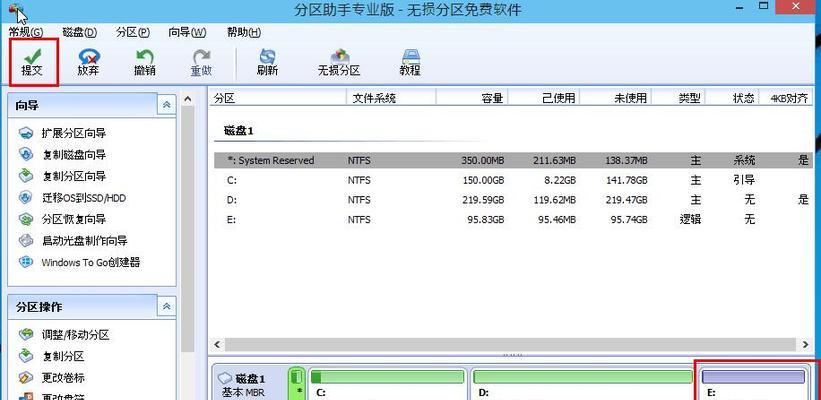
Task: Click the 150.00GB capacity cell
Action: click(484, 180)
